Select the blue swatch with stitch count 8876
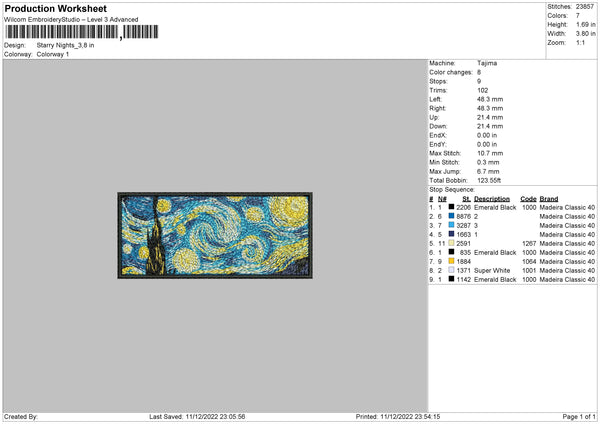Viewport: 600px width, 424px height. click(x=452, y=216)
